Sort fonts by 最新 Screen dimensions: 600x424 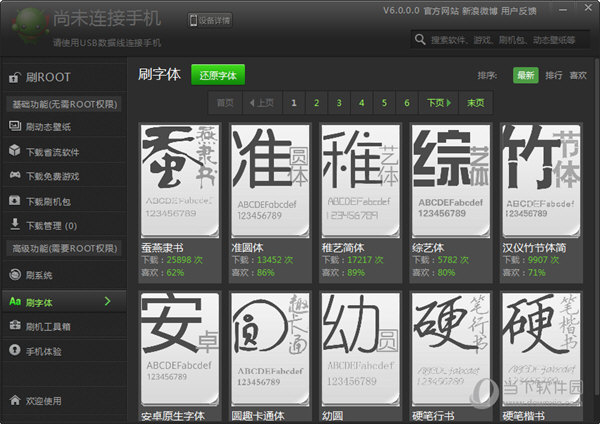525,75
